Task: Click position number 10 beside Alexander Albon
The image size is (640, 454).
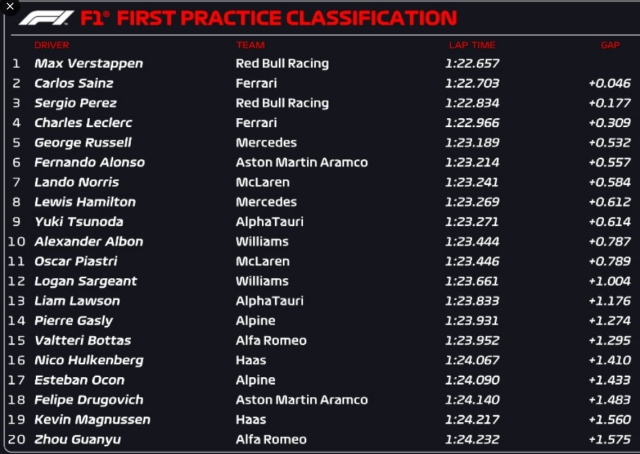Action: [15, 241]
